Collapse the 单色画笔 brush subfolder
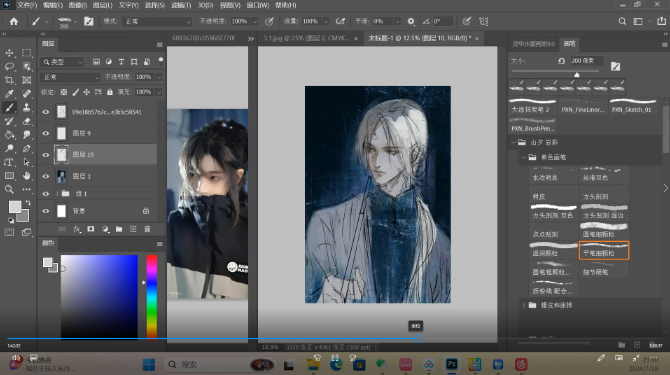 (524, 157)
